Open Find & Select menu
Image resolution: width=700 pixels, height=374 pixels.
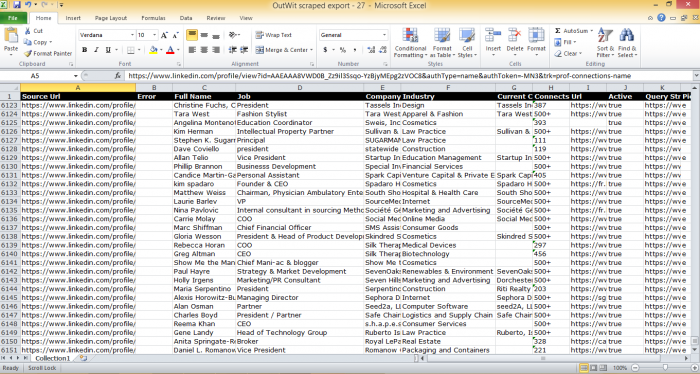point(627,42)
